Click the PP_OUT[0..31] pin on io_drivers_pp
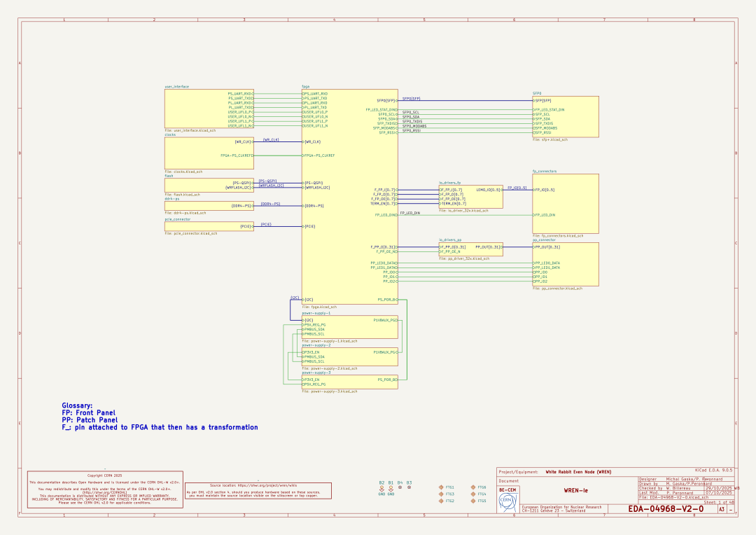Image resolution: width=756 pixels, height=535 pixels. pos(488,247)
